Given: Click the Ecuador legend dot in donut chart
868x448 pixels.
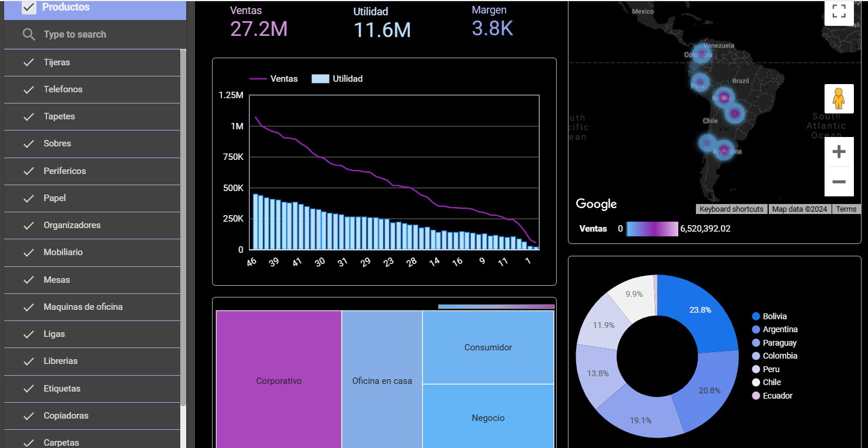Looking at the screenshot, I should click(756, 396).
